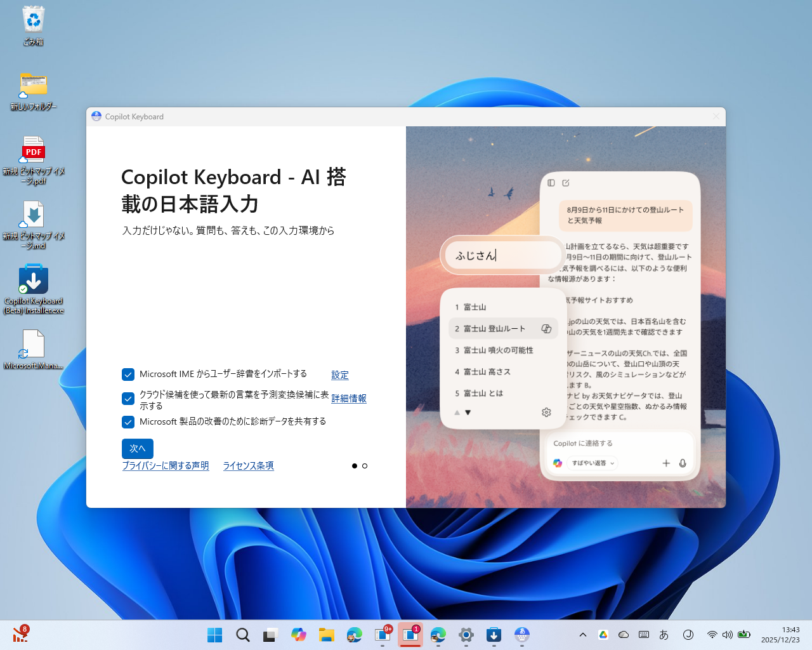The image size is (812, 650).
Task: Uncheck diagnostic data sharing for Microsoft 製品
Action: coord(128,421)
